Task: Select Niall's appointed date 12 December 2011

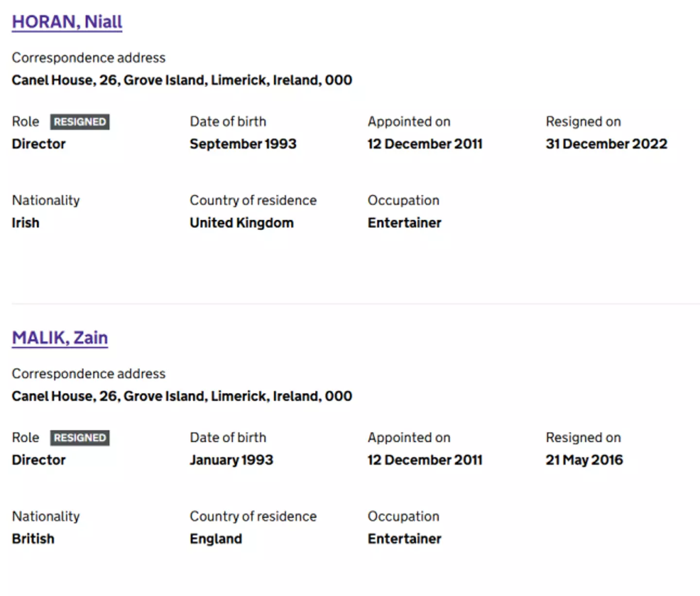Action: tap(425, 144)
